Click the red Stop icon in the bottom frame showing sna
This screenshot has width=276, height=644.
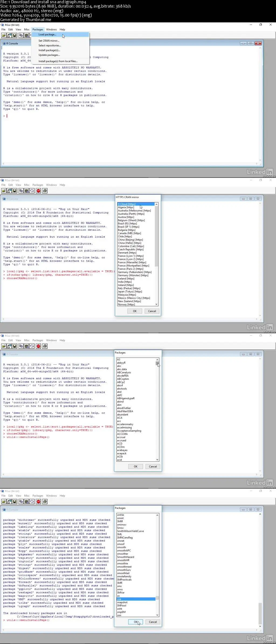(x=38, y=502)
